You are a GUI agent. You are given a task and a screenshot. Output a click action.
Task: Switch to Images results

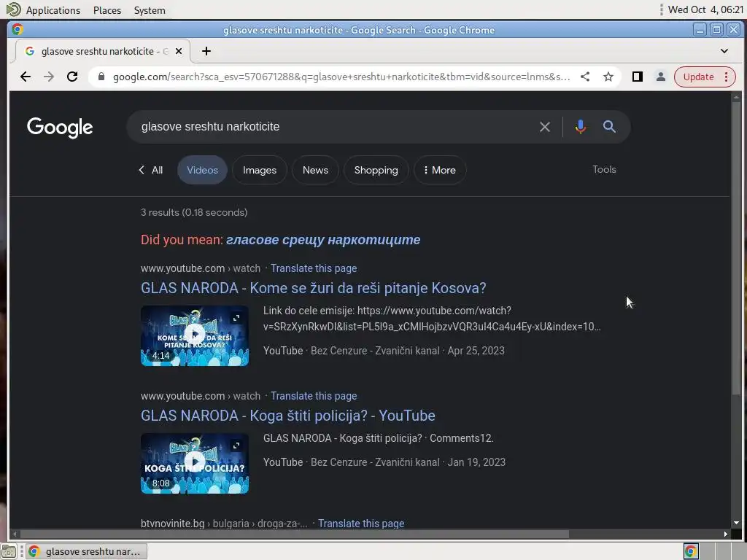pyautogui.click(x=259, y=170)
